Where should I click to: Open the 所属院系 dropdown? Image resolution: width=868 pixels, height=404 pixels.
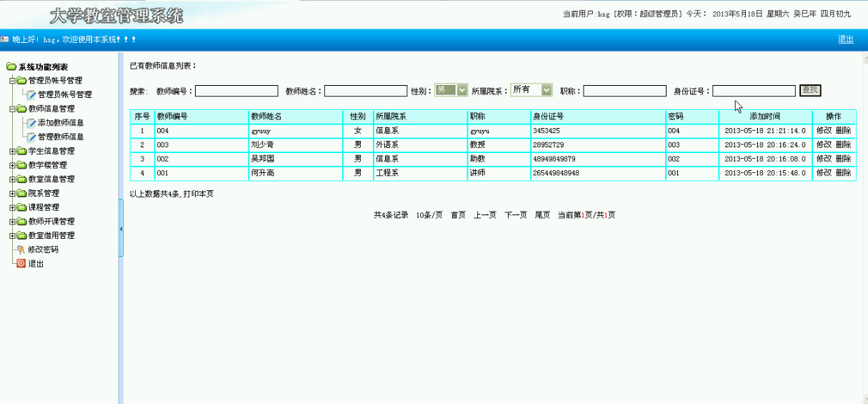pyautogui.click(x=532, y=90)
